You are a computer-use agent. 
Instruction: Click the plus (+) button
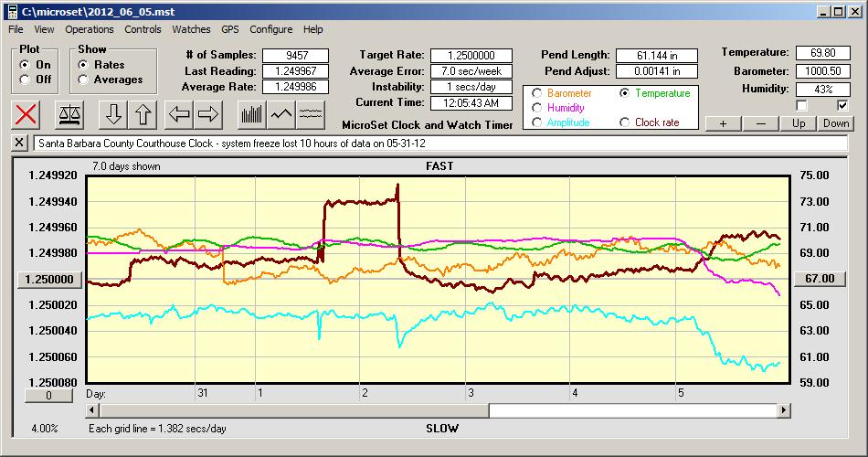723,123
